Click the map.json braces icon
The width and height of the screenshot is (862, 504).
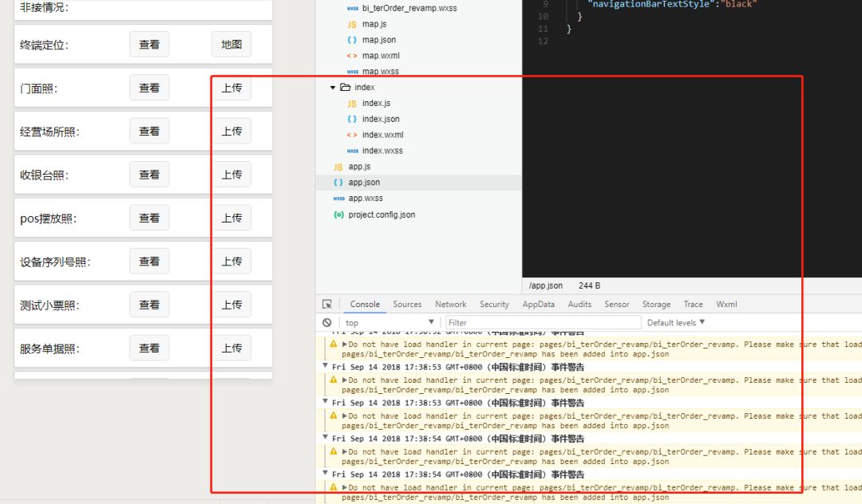[352, 40]
